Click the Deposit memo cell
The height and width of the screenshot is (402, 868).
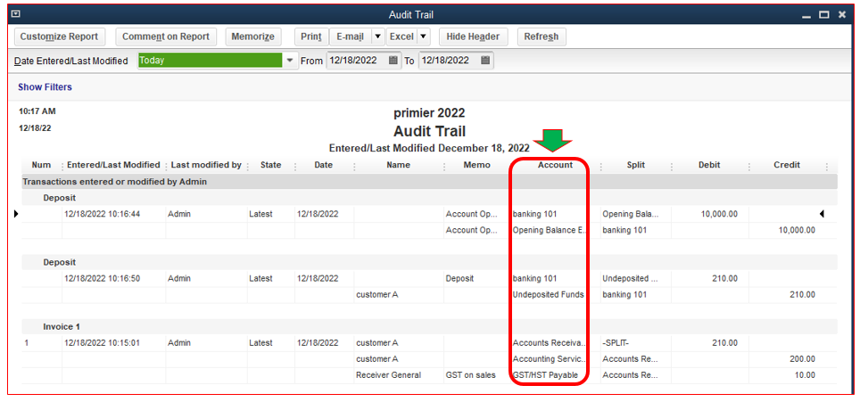point(459,279)
